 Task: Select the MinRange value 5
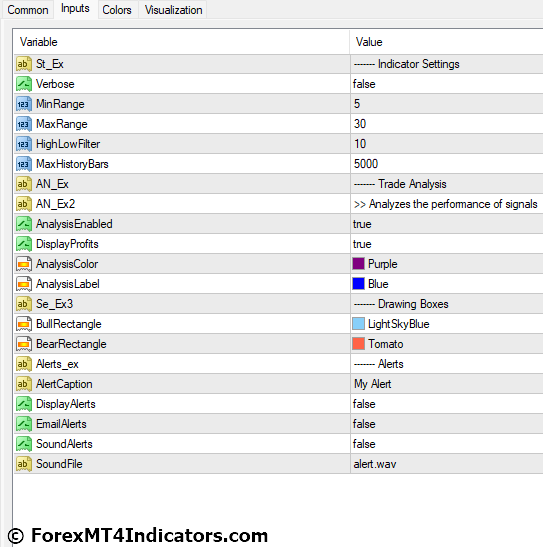[x=357, y=104]
